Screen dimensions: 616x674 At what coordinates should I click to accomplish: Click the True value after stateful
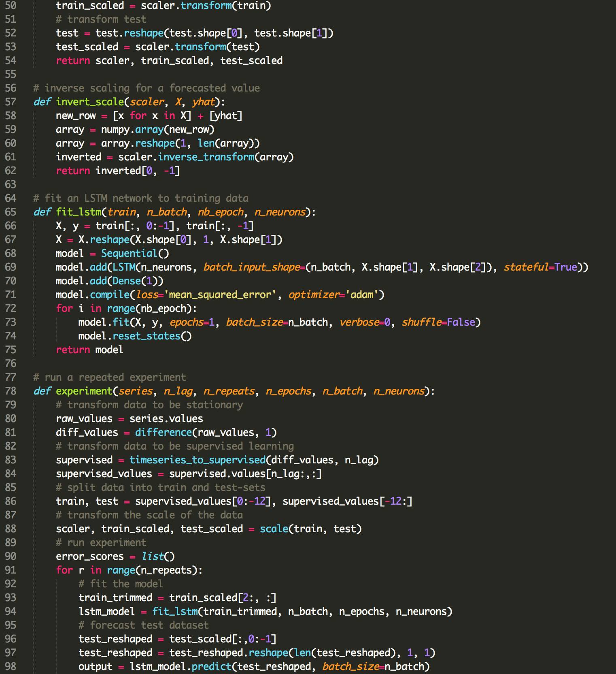(x=566, y=267)
